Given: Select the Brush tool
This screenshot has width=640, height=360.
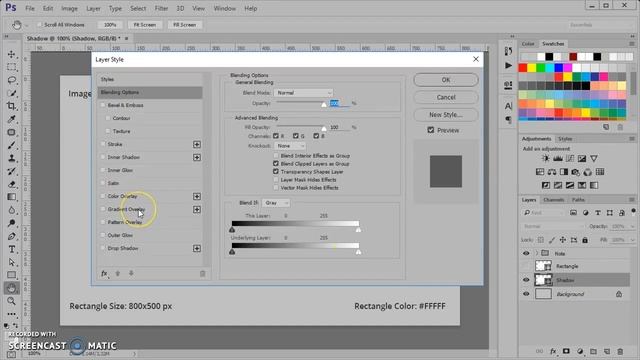Looking at the screenshot, I should pyautogui.click(x=11, y=145).
